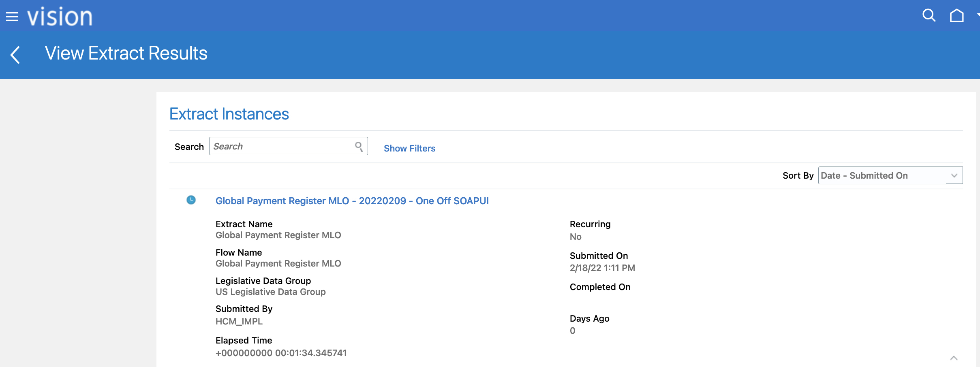Click the Recurring value No

pos(575,237)
